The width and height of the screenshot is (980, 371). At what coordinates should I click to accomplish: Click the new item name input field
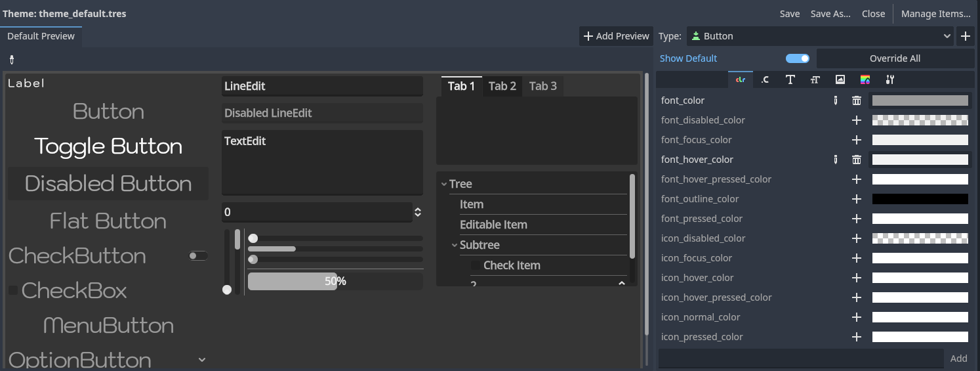tap(800, 359)
